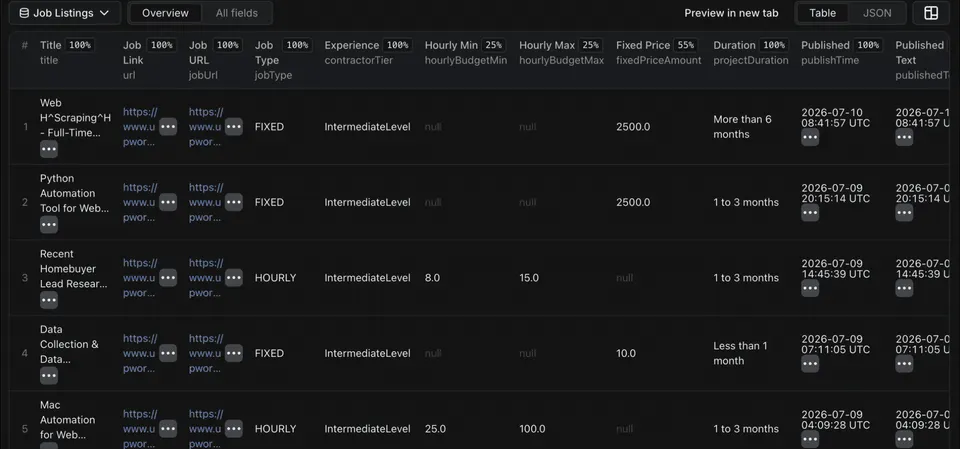Expand row 4 Published Text ellipsis

pos(904,364)
